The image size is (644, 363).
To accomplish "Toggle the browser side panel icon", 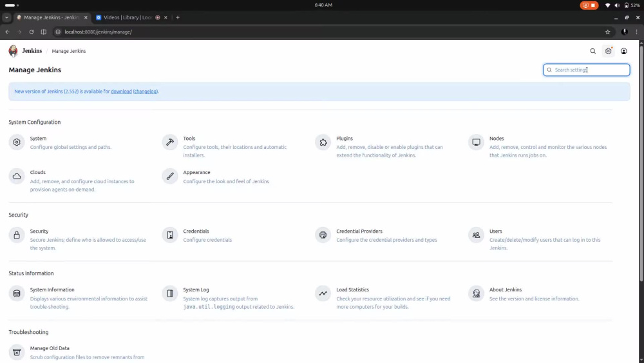I will 44,32.
